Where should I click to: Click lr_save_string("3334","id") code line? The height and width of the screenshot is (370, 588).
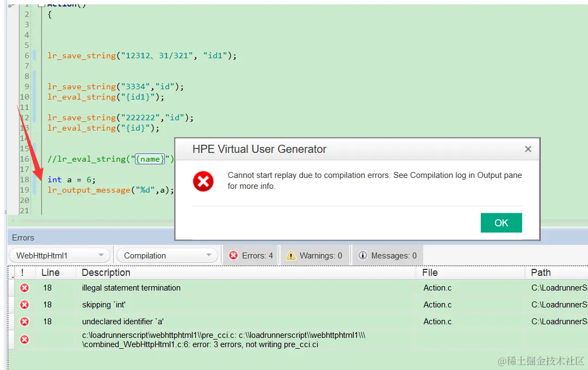tap(115, 87)
